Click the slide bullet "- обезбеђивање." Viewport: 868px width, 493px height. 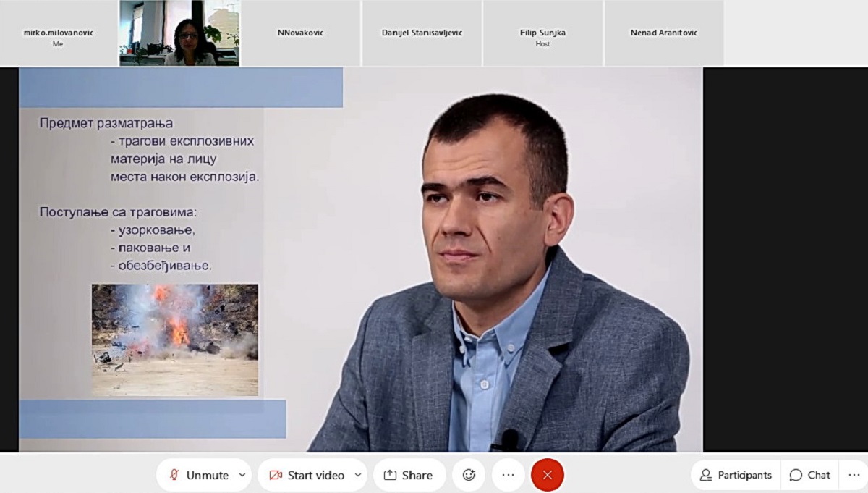(x=161, y=266)
